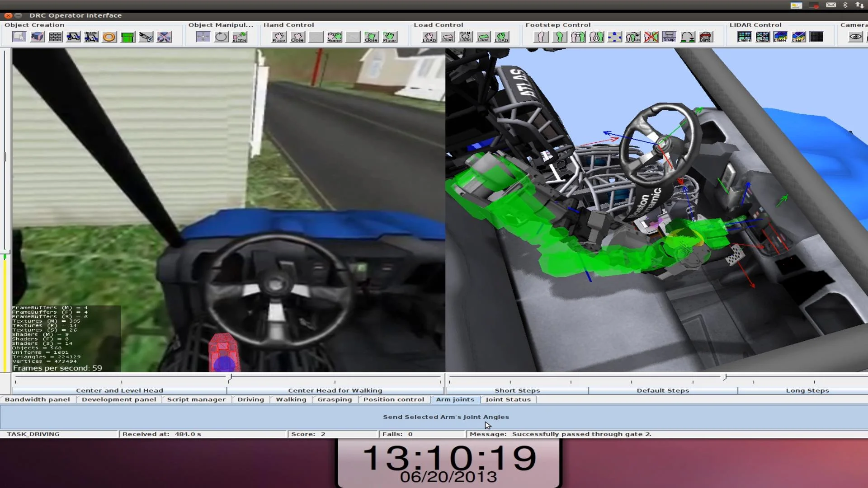Click the green pipe creation icon
This screenshot has width=868, height=488.
coord(127,37)
